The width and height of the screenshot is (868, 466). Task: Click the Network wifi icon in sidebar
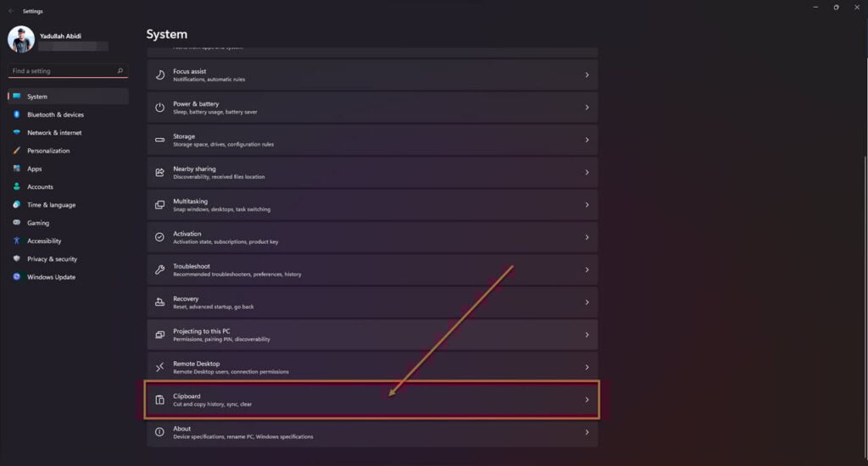pos(17,133)
